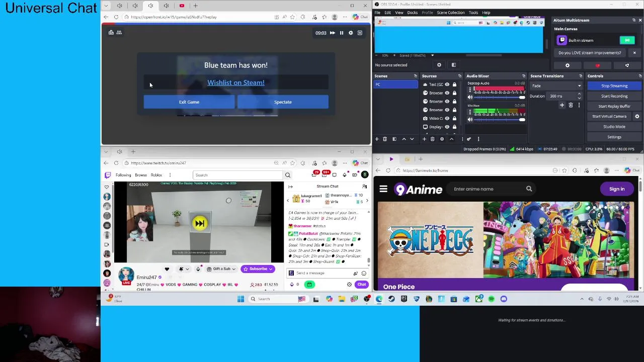Open Aitum Multistream settings gear
Viewport: 644px width, 362px height.
[x=568, y=66]
